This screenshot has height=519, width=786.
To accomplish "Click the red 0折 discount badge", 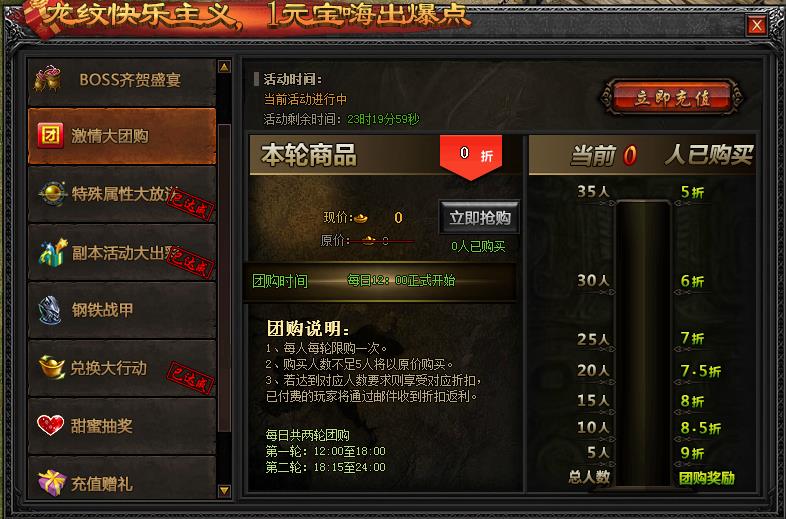I will click(471, 157).
